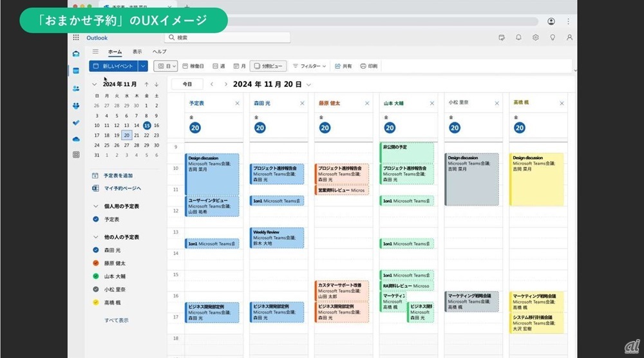Viewport: 644px width, 358px height.
Task: Open the 非公開の予定 event in 山本 大輔 column
Action: click(x=407, y=153)
